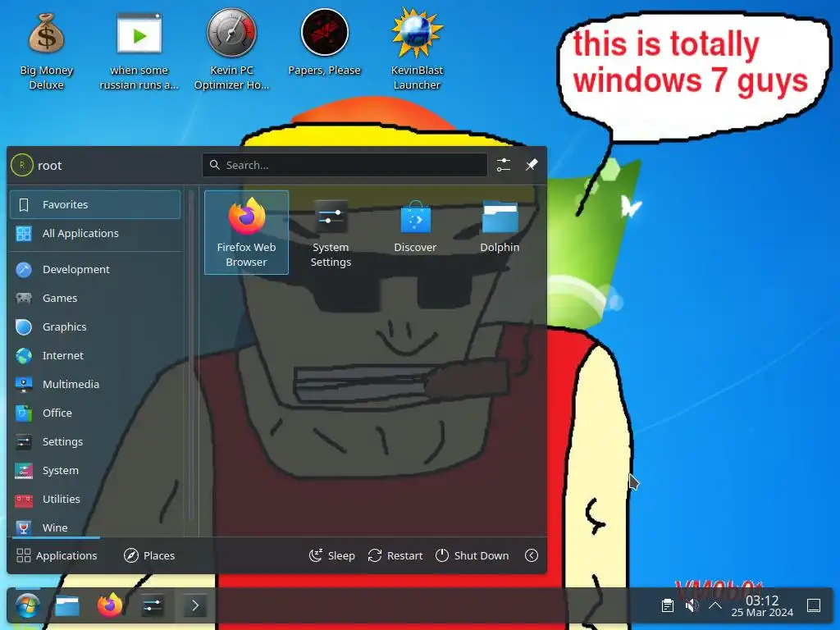Open Dolphin from the taskbar
This screenshot has width=840, height=630.
[x=67, y=606]
